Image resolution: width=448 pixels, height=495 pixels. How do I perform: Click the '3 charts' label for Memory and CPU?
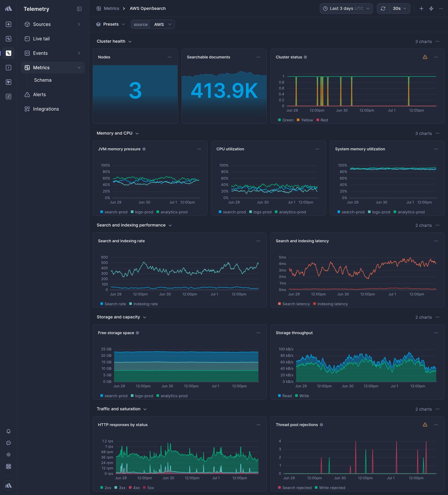click(423, 133)
